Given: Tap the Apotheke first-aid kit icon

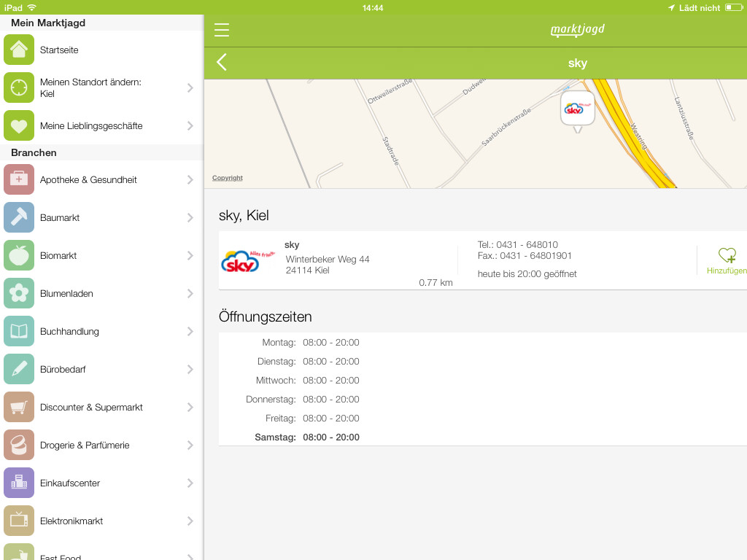Looking at the screenshot, I should tap(19, 179).
